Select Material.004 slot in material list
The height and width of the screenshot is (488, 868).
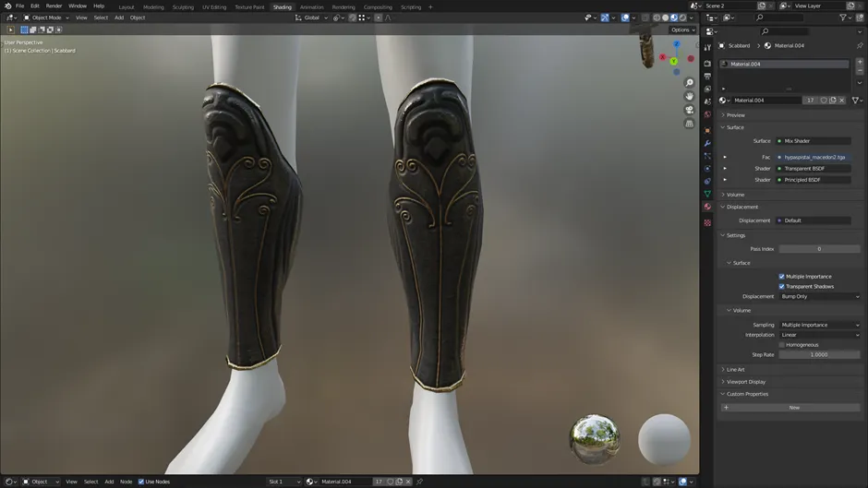point(784,65)
